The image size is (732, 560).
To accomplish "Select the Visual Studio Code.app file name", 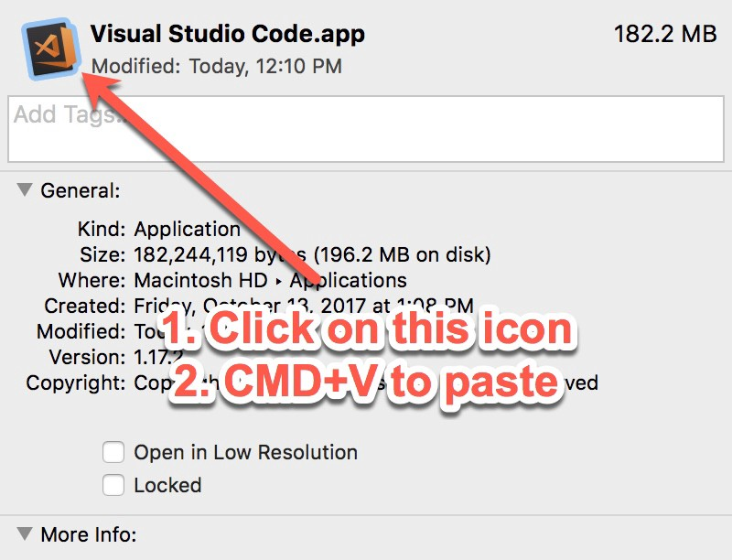I will (228, 35).
